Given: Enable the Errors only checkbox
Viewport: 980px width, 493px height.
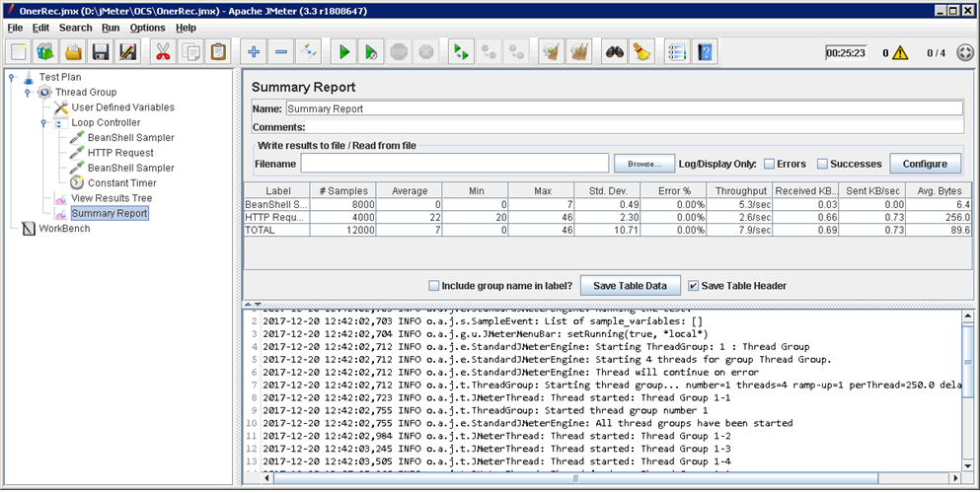Looking at the screenshot, I should point(769,164).
